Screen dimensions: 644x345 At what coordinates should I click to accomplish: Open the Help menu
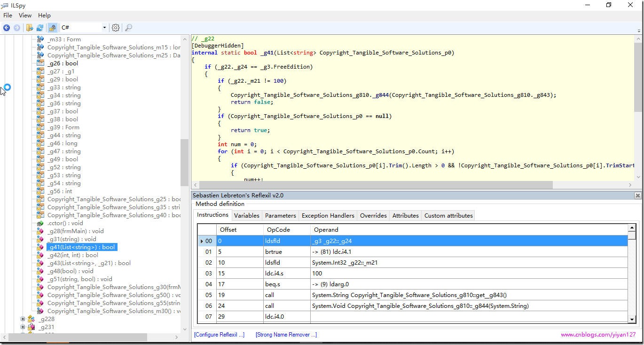44,16
